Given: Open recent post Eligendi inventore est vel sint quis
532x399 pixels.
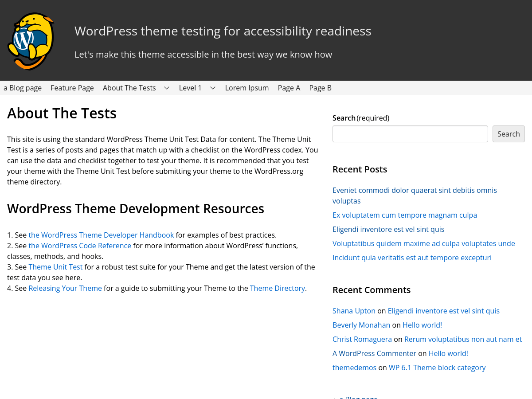Looking at the screenshot, I should [x=388, y=229].
